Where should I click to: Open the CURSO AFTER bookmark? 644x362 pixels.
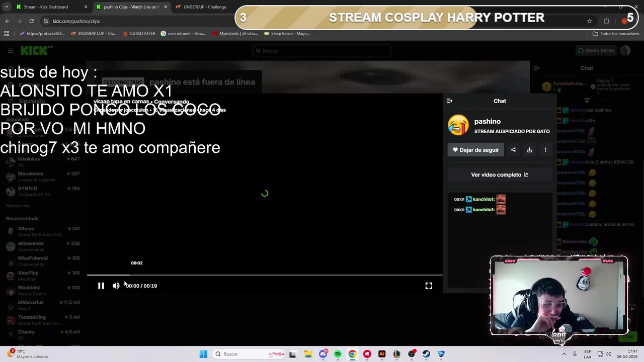click(x=138, y=34)
